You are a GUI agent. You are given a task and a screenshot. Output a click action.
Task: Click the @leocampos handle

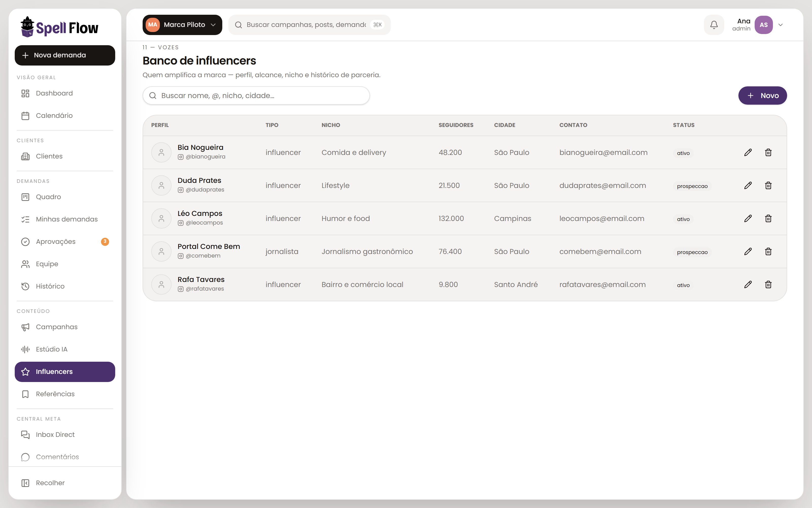[204, 223]
